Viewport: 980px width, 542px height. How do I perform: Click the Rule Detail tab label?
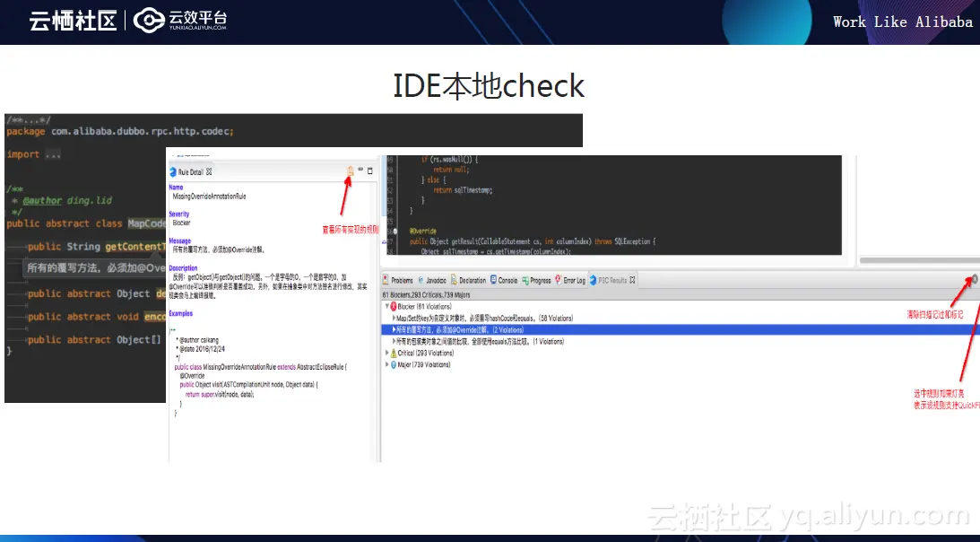pyautogui.click(x=191, y=172)
